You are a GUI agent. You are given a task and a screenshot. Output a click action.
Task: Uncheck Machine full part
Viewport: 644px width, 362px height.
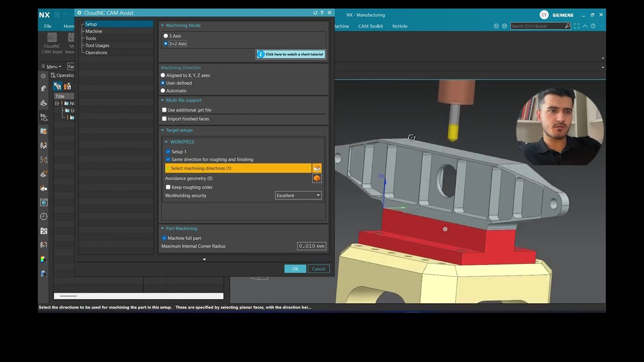coord(164,238)
